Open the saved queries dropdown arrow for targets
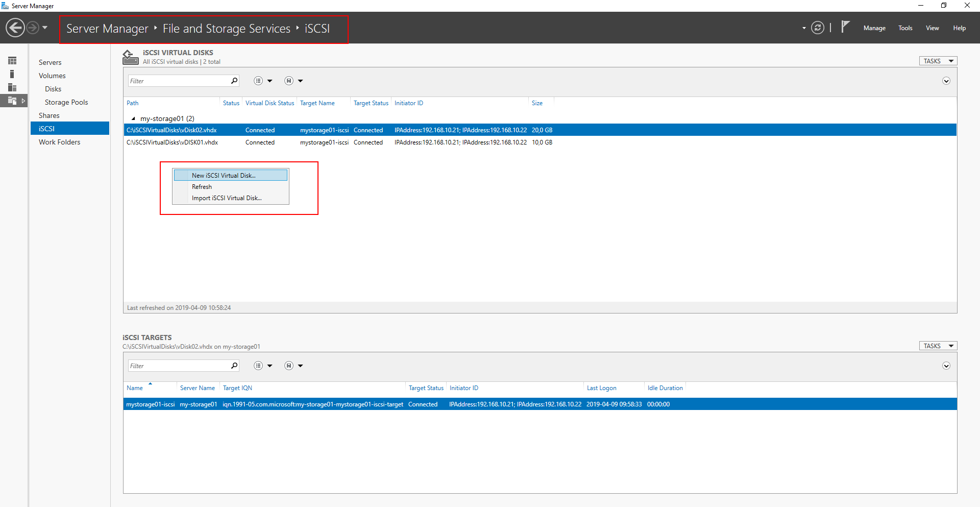980x507 pixels. (301, 366)
